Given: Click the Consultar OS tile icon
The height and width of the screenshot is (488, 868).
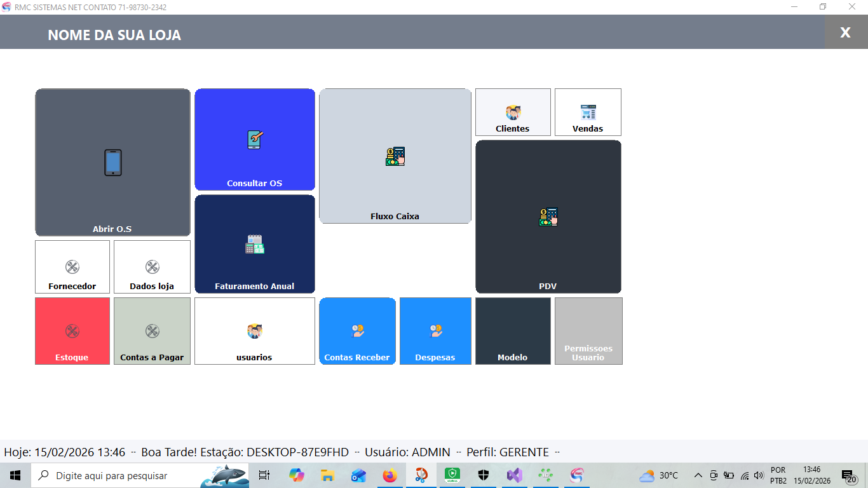Looking at the screenshot, I should click(x=255, y=140).
